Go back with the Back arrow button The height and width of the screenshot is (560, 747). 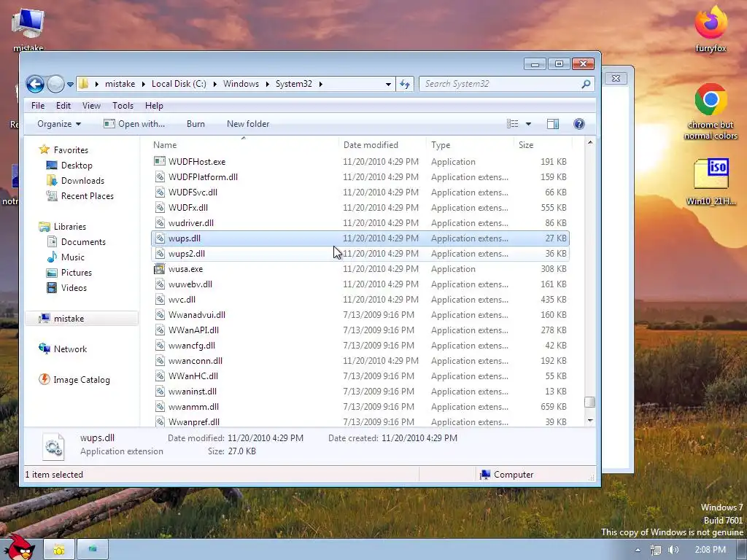pyautogui.click(x=35, y=85)
